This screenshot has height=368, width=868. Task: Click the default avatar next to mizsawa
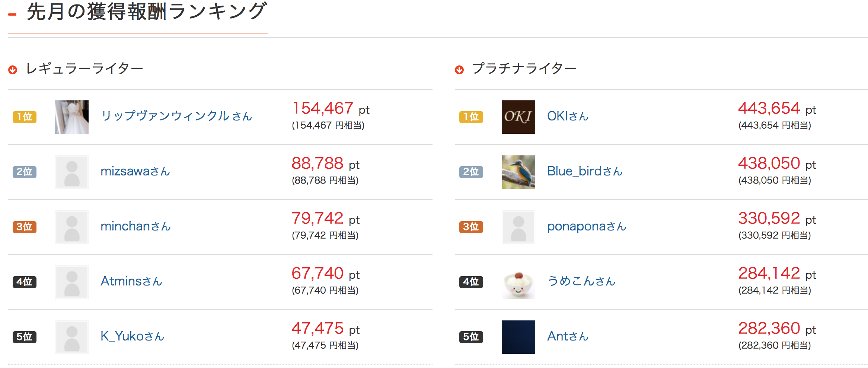click(x=72, y=172)
